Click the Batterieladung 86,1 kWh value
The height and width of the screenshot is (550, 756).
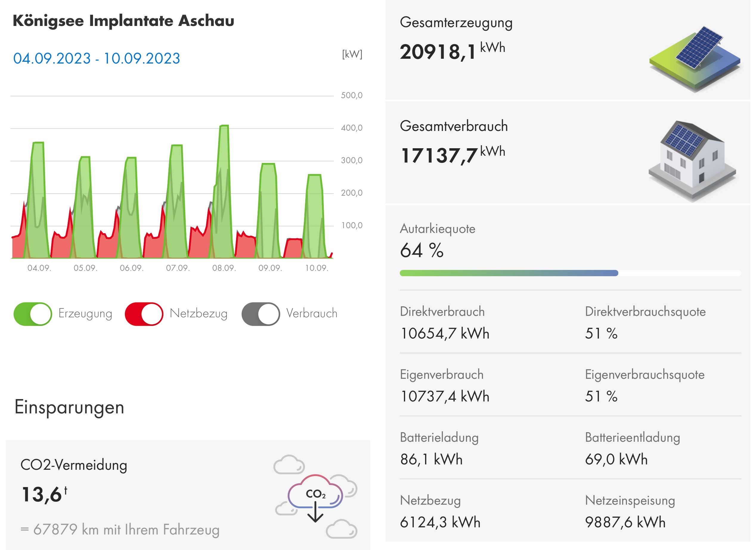coord(431,460)
